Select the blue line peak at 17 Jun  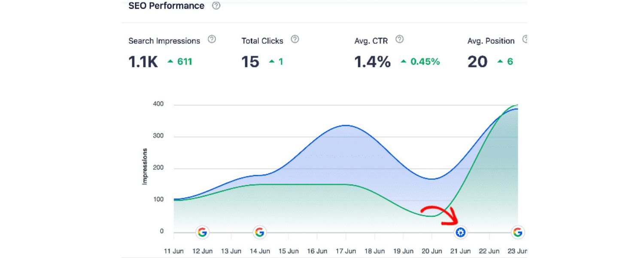coord(346,126)
